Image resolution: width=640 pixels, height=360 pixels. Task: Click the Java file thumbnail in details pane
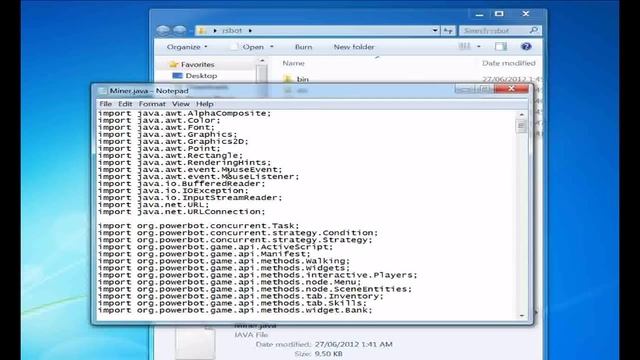195,342
